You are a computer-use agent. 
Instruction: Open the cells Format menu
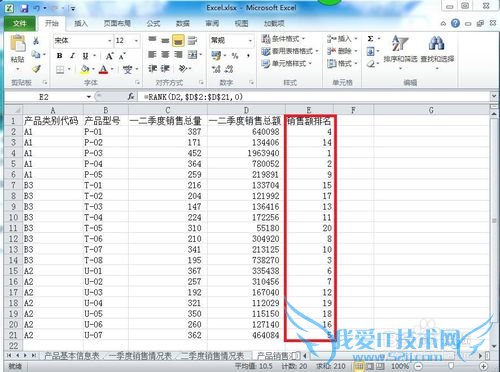(342, 63)
